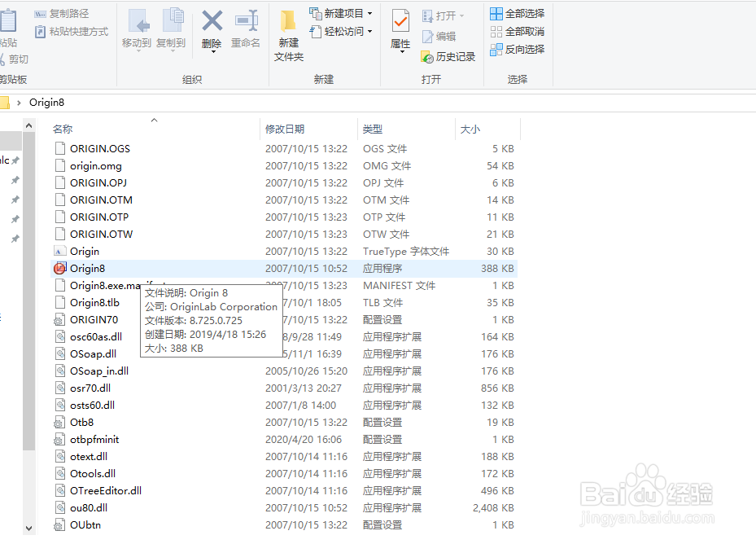Select the osr70.dll file name
Image resolution: width=756 pixels, height=544 pixels.
(x=90, y=388)
